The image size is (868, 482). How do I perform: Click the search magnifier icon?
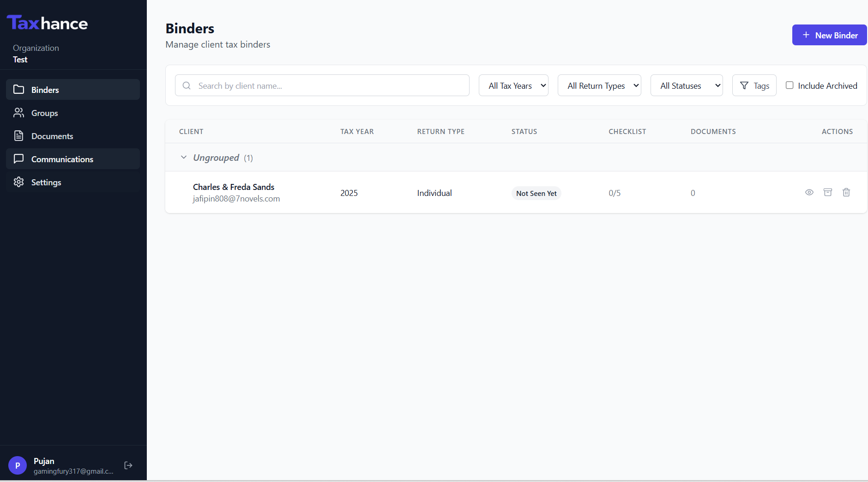(x=187, y=85)
